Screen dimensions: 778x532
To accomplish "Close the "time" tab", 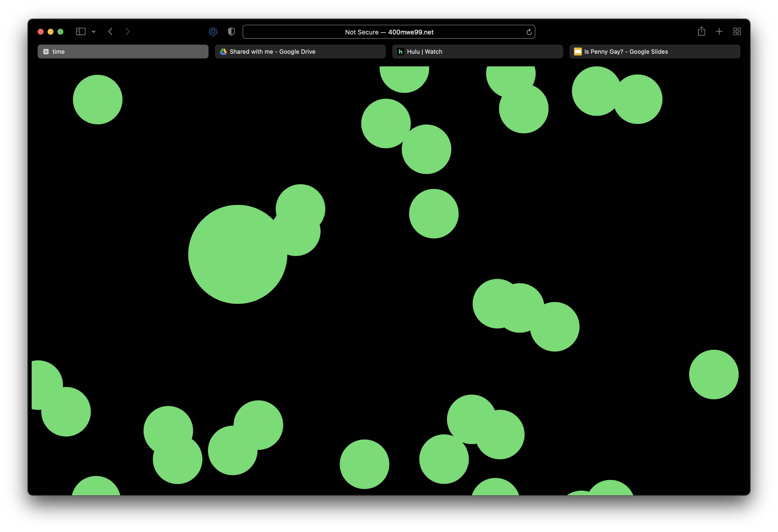I will tap(46, 52).
